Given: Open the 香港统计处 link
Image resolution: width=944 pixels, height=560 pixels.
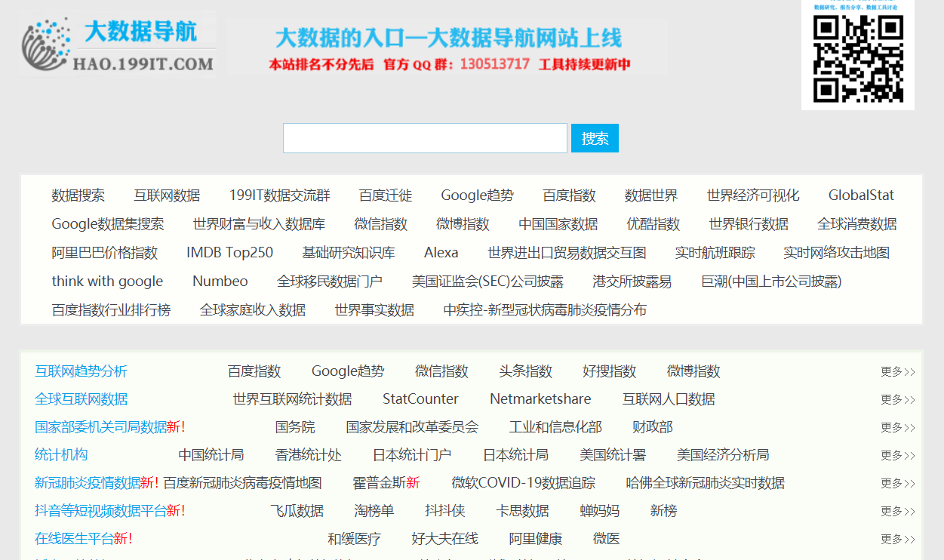Looking at the screenshot, I should point(309,455).
